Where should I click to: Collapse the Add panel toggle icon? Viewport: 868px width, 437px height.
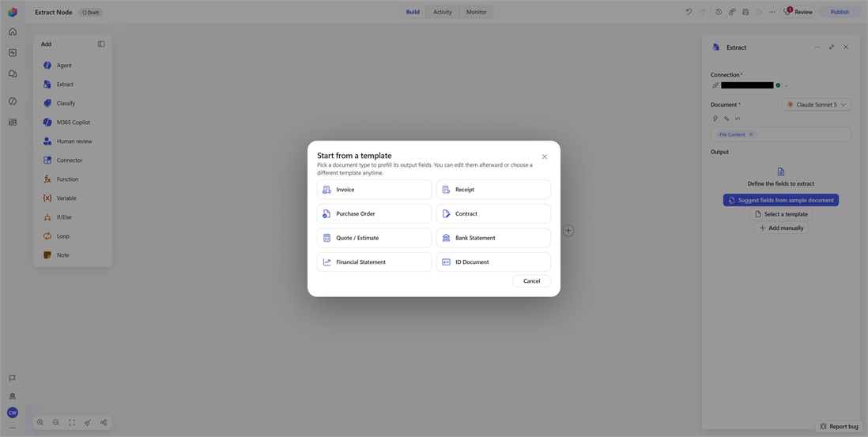101,43
